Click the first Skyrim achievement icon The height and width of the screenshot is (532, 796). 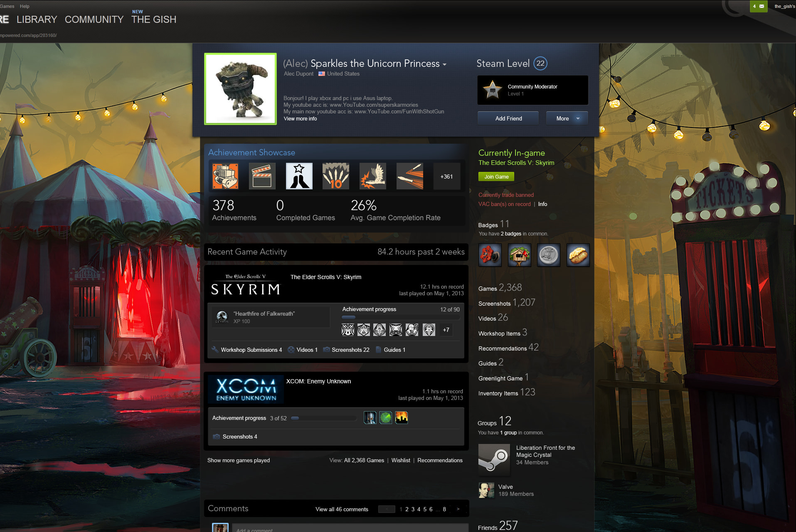point(348,330)
